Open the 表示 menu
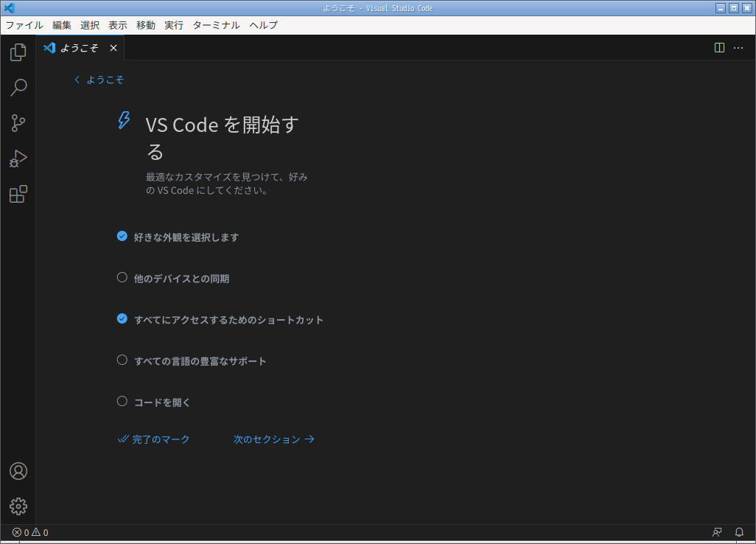Screen dimensions: 756x544 coord(118,25)
